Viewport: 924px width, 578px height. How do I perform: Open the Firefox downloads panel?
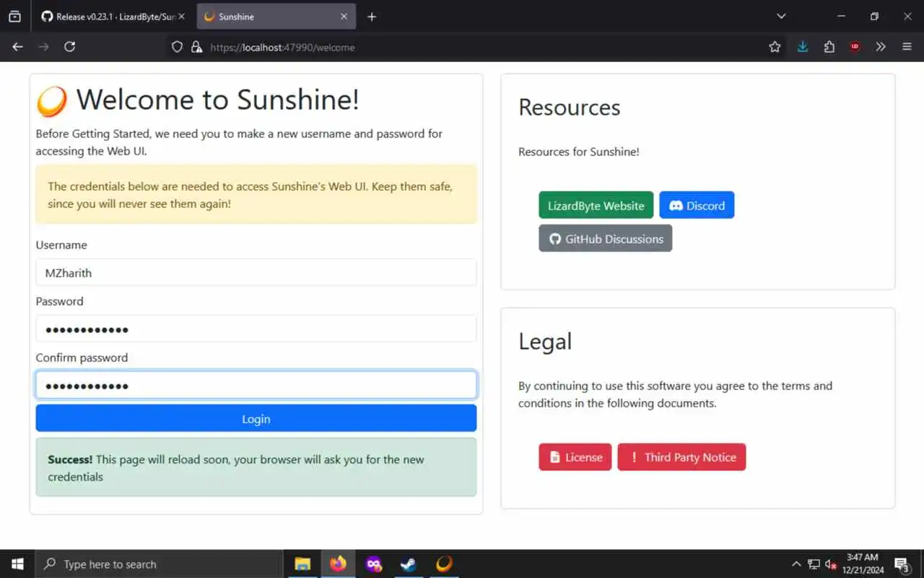pos(803,47)
